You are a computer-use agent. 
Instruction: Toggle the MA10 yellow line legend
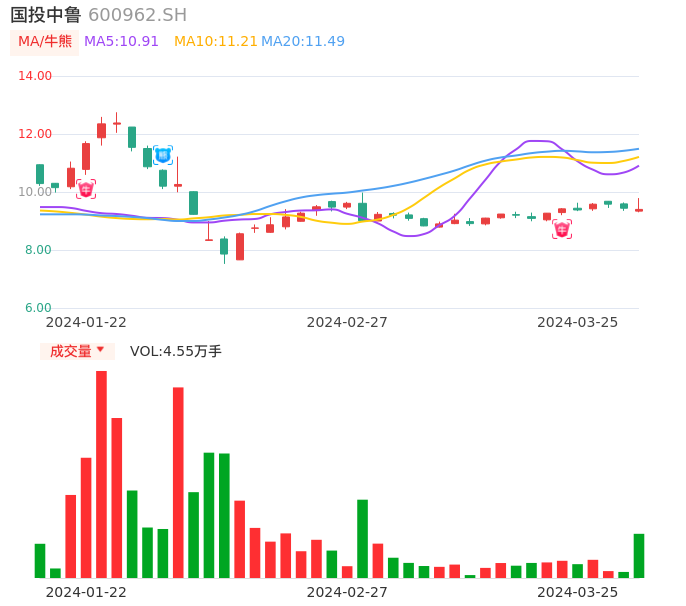click(215, 42)
